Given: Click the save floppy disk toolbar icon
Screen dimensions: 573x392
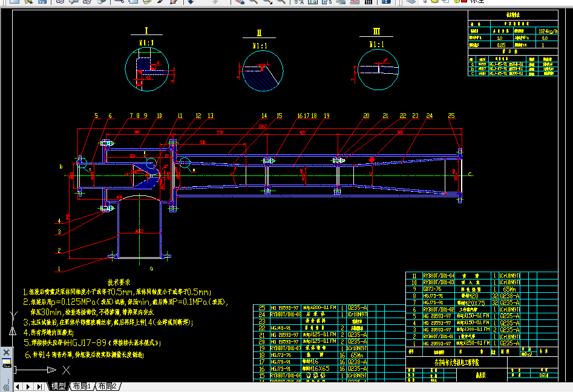Looking at the screenshot, I should click(42, 1).
